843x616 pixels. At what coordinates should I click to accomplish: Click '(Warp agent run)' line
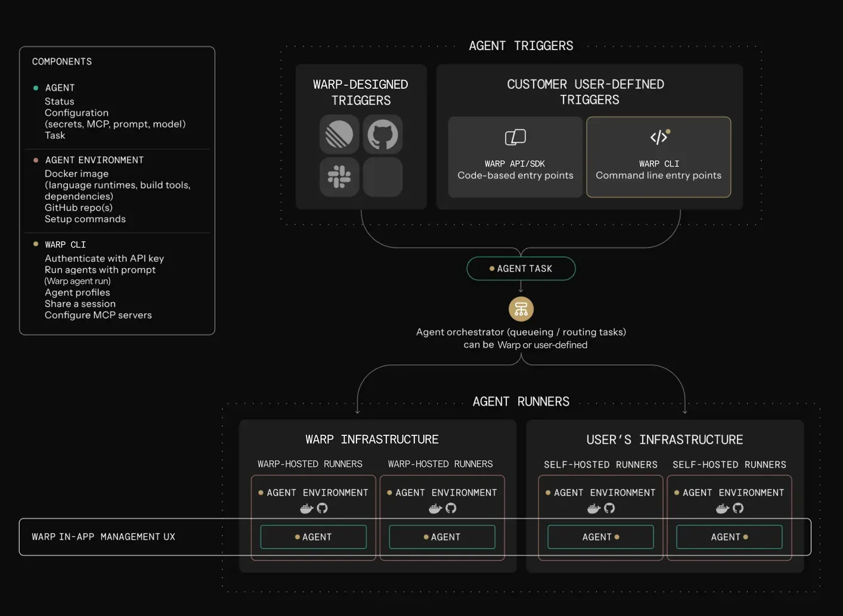pos(78,281)
